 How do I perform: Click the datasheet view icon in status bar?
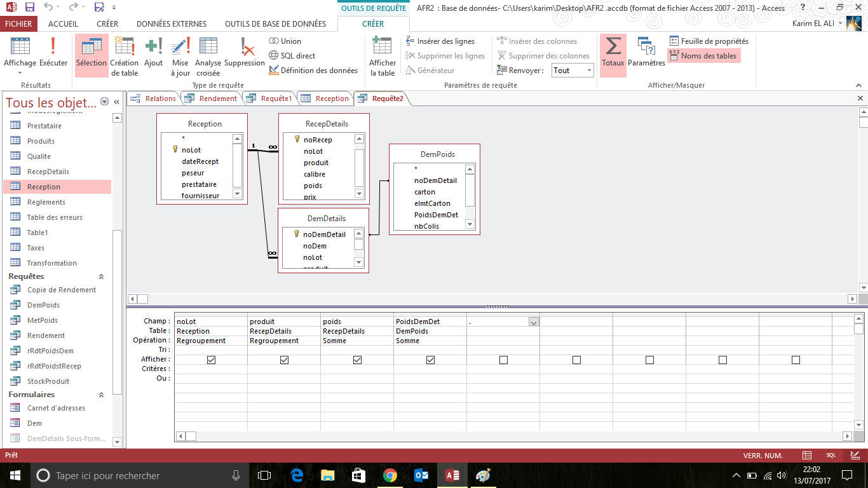[x=807, y=456]
